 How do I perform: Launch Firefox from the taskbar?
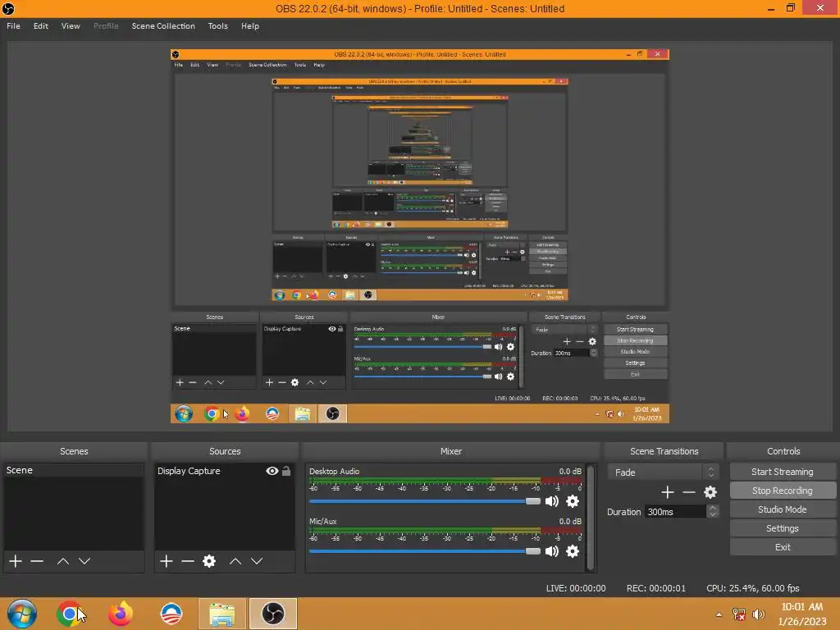121,614
